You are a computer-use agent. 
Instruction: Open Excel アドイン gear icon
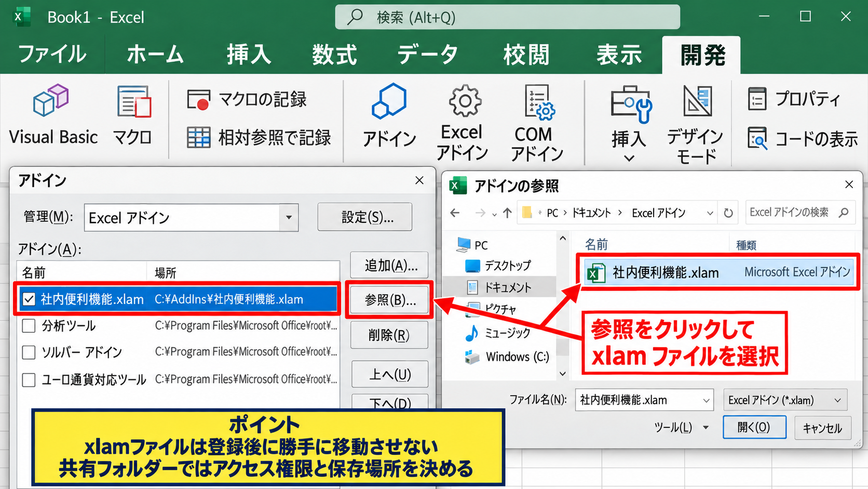tap(464, 101)
